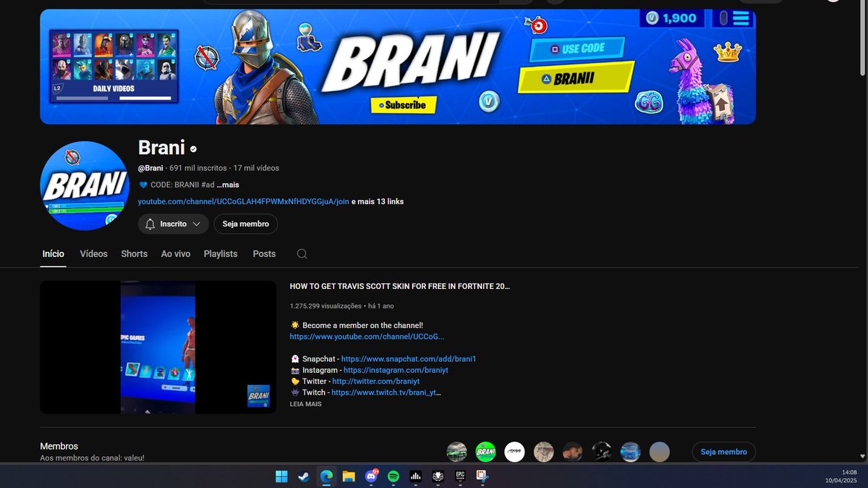Open the Shorts tab
868x488 pixels.
click(135, 254)
